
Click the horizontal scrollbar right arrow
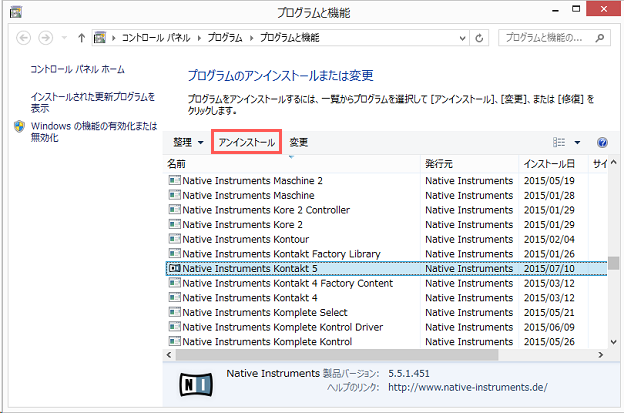pyautogui.click(x=601, y=355)
